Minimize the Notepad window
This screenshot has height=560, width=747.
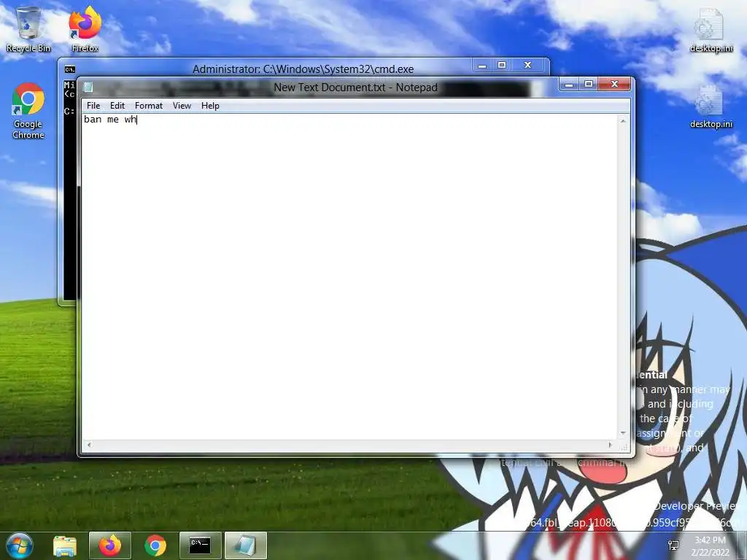click(569, 85)
